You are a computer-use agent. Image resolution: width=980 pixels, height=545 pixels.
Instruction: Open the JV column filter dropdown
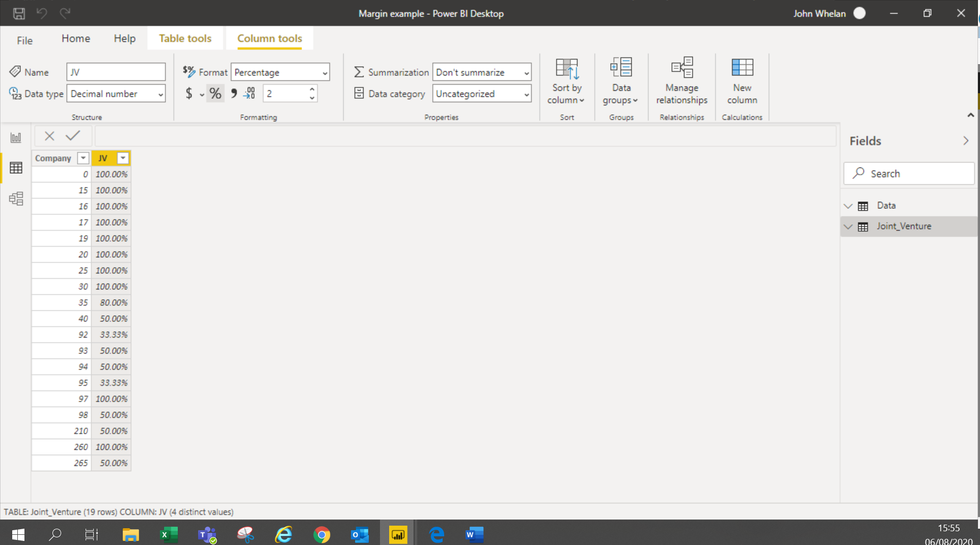[x=123, y=158]
